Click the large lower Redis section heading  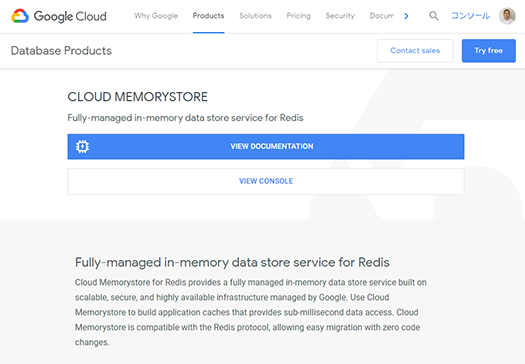pos(232,262)
